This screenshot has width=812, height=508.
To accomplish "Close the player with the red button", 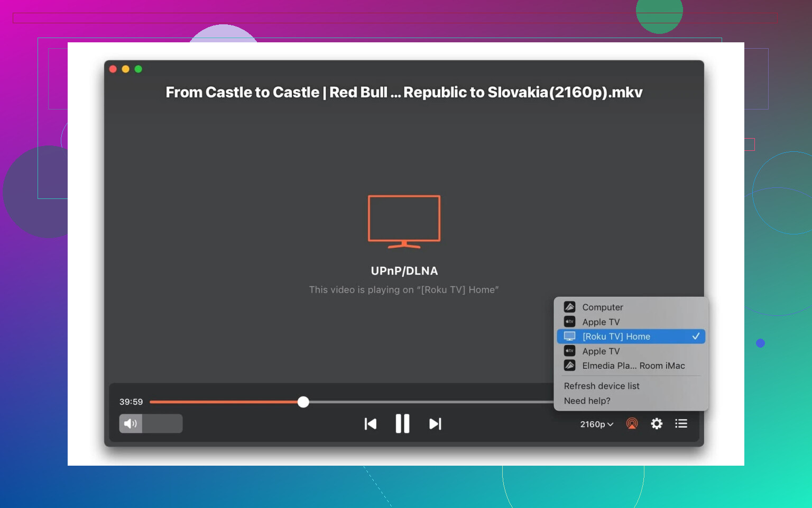I will coord(113,69).
